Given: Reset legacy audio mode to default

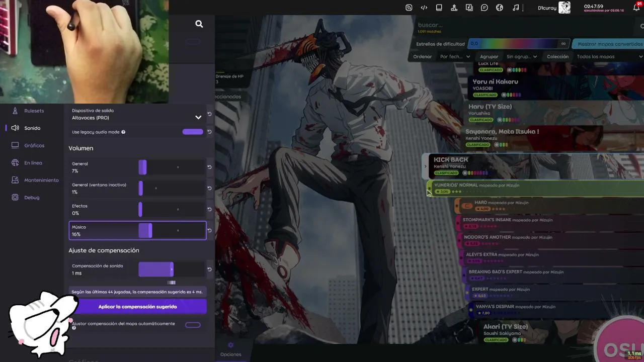Looking at the screenshot, I should tap(209, 132).
